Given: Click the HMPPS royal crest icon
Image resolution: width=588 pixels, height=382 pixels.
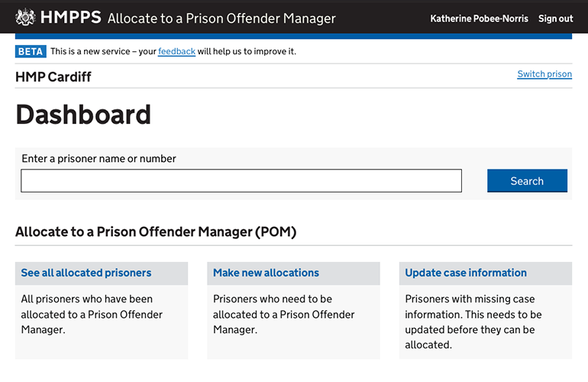Looking at the screenshot, I should (25, 17).
